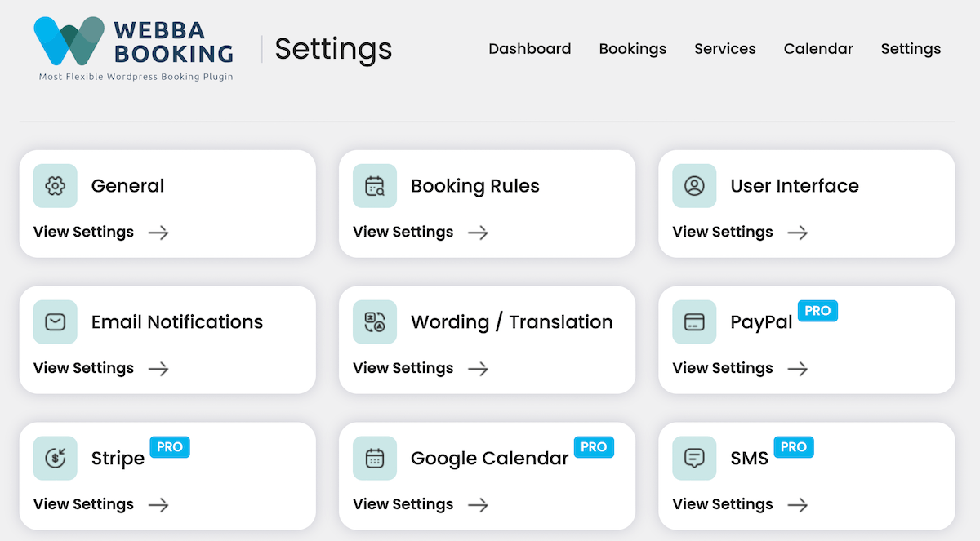Click the Booking Rules calendar-search icon
This screenshot has width=980, height=541.
point(375,186)
